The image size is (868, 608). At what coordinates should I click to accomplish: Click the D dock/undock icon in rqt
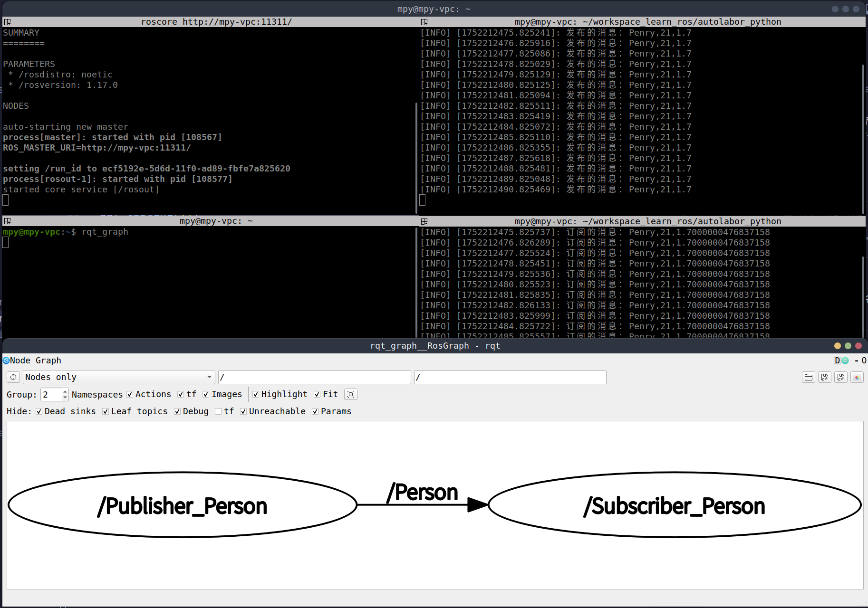[837, 361]
